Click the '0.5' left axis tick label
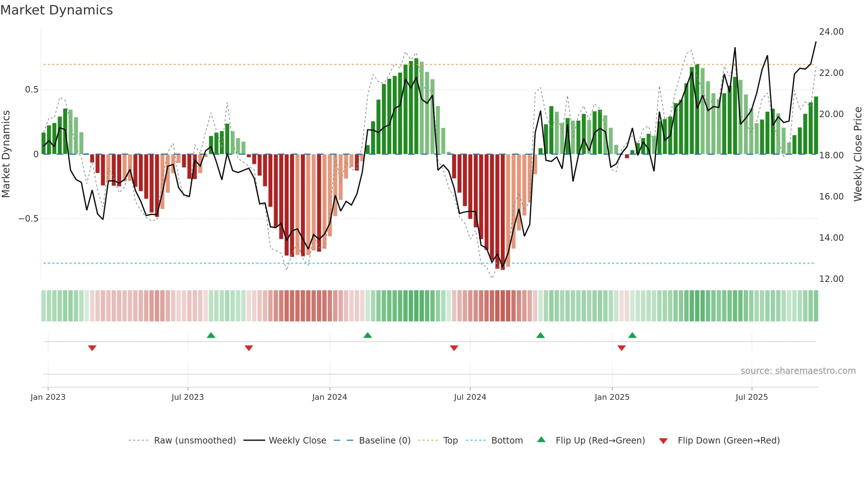This screenshot has height=488, width=868. [x=32, y=90]
